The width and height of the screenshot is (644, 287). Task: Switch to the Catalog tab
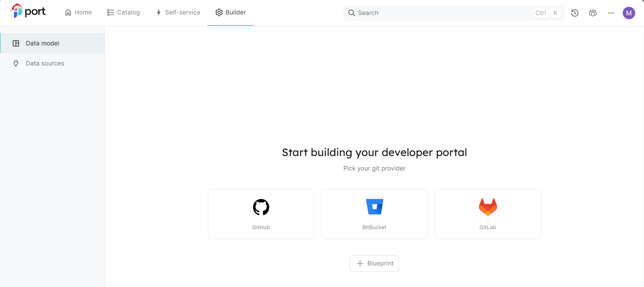123,12
